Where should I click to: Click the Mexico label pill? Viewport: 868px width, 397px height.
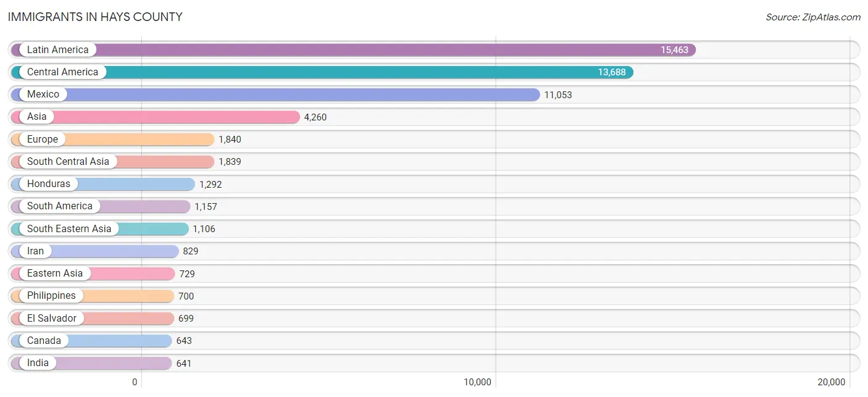click(43, 94)
